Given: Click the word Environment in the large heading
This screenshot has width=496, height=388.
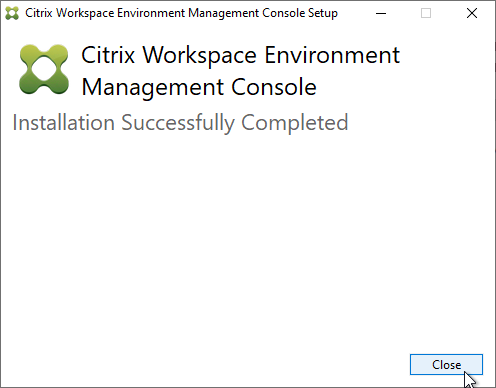Looking at the screenshot, I should [x=332, y=55].
